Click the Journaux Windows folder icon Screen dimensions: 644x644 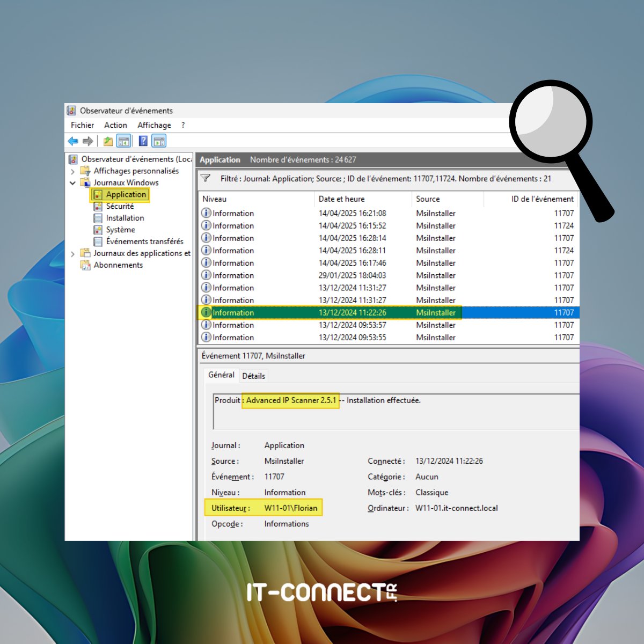[x=85, y=182]
